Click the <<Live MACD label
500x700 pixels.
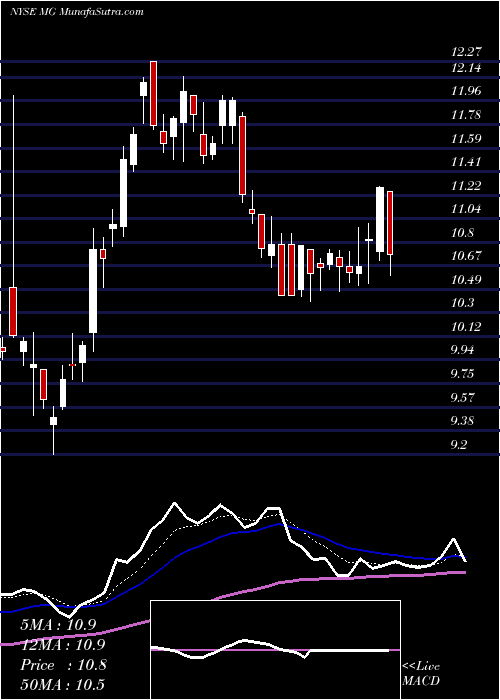421,674
